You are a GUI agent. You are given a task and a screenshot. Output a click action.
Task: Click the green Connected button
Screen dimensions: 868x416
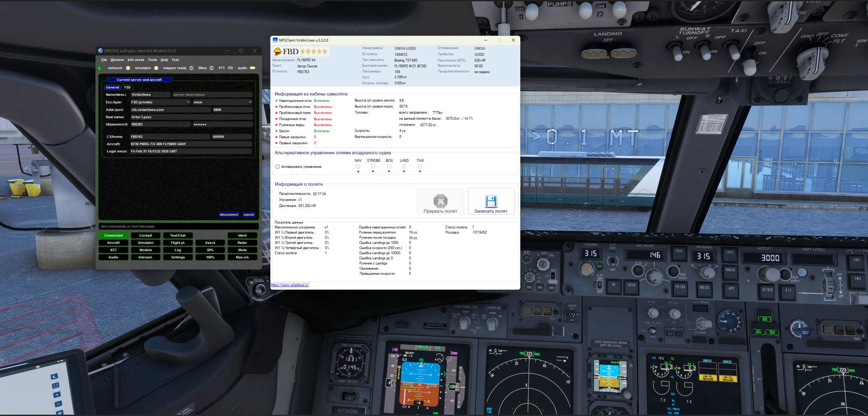click(113, 235)
